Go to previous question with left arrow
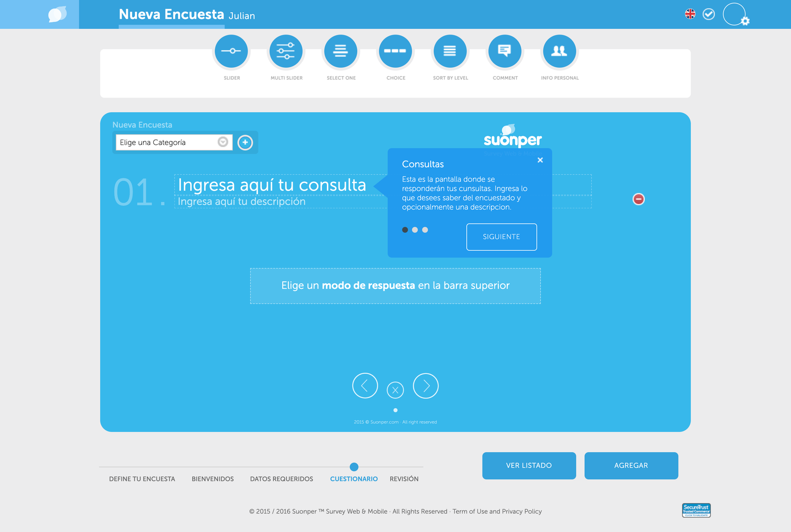The width and height of the screenshot is (791, 532). (x=365, y=386)
